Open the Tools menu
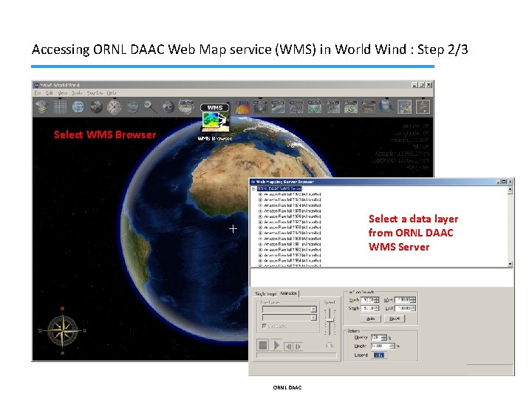 point(77,92)
